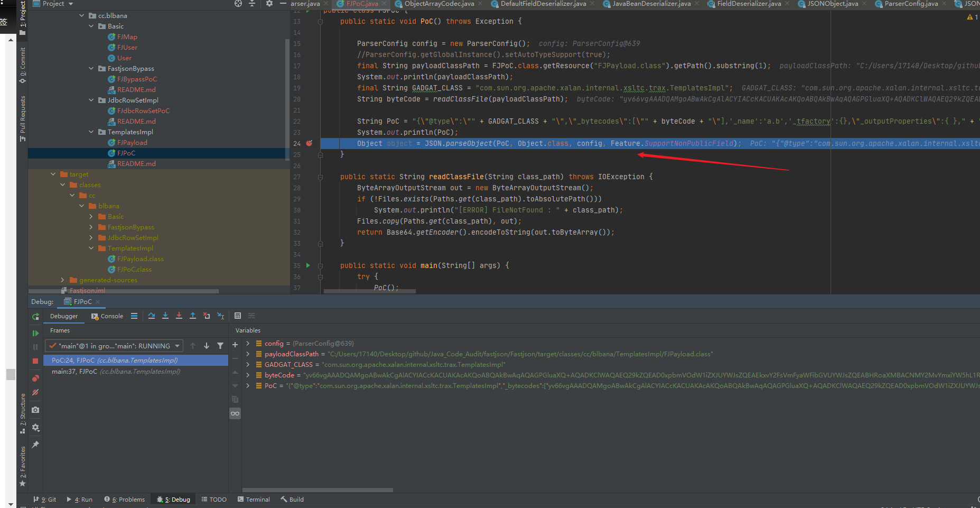This screenshot has width=980, height=508.
Task: Click Variables panel horizontal scrollbar
Action: (x=318, y=490)
